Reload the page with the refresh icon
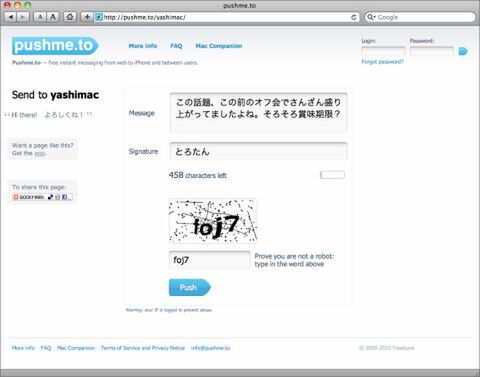 [x=354, y=17]
